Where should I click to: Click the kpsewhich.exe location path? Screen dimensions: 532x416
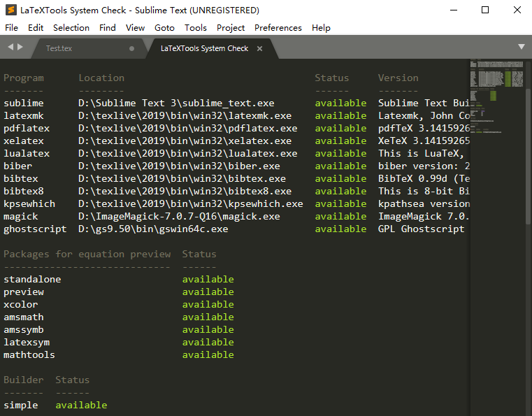click(x=191, y=203)
